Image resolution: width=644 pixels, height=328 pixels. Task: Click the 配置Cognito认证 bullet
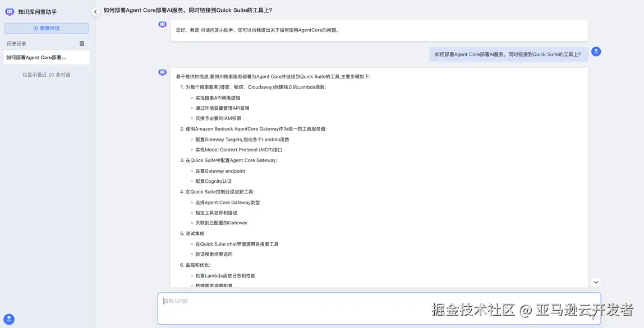214,181
